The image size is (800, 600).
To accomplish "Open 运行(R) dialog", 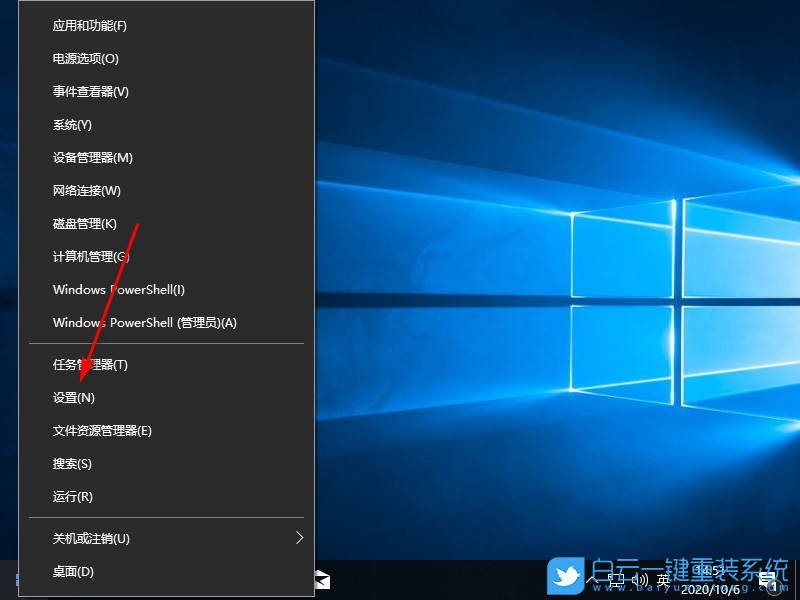I will click(72, 496).
